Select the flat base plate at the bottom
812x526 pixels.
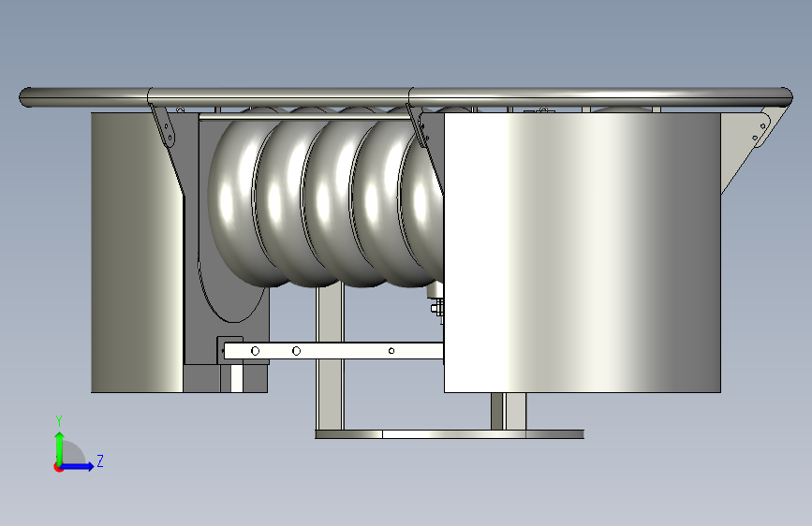coord(450,434)
